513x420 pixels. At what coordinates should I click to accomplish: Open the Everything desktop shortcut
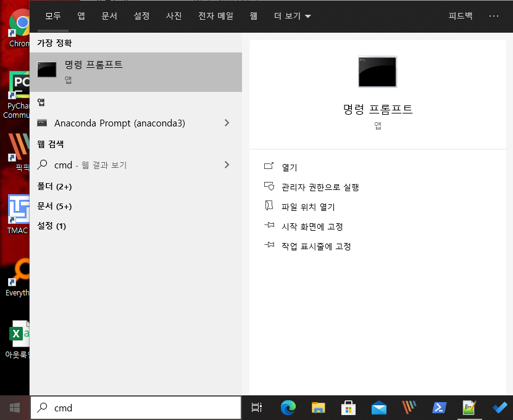17,277
